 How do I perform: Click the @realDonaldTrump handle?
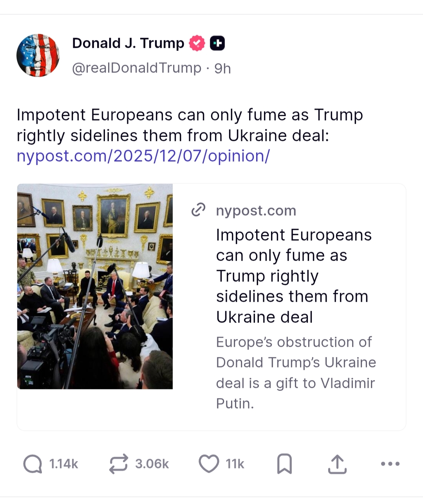coord(137,68)
